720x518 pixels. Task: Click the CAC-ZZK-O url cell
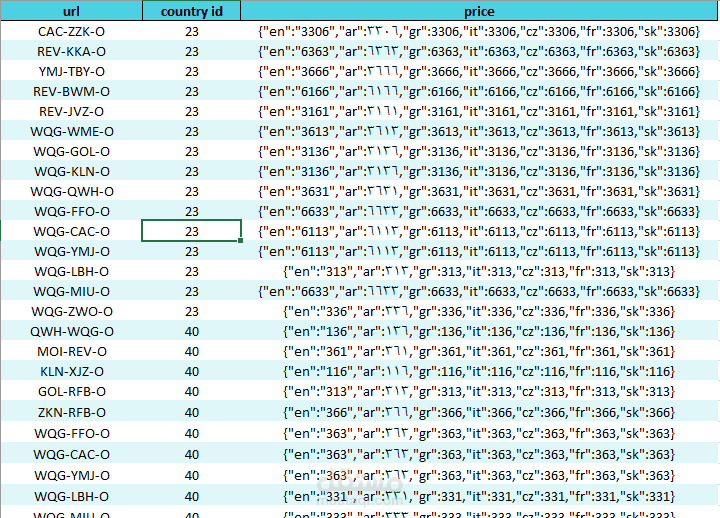coord(71,31)
